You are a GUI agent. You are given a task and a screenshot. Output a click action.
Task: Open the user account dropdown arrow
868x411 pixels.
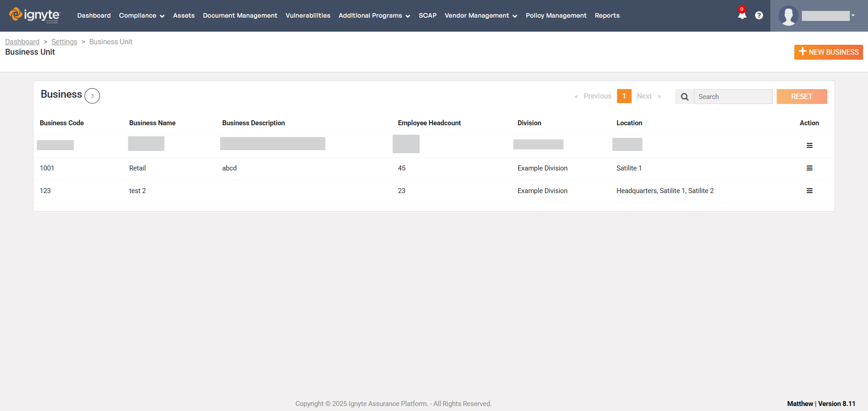coord(853,15)
